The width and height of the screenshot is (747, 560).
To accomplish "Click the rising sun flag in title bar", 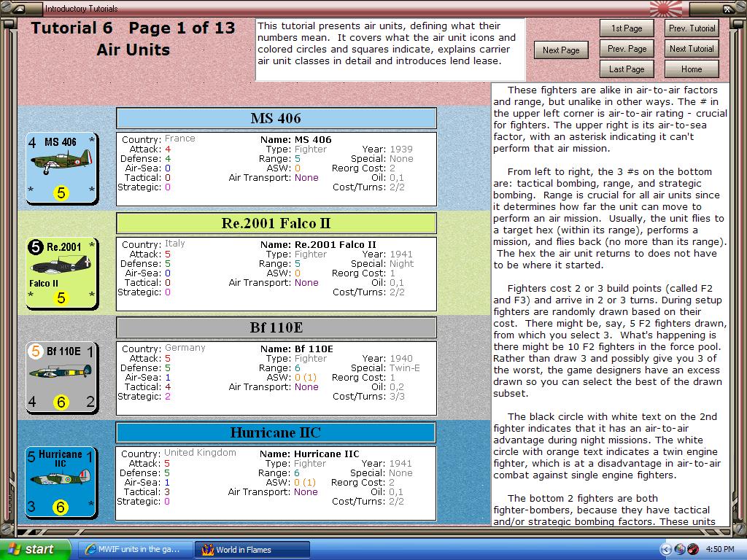I will [665, 8].
